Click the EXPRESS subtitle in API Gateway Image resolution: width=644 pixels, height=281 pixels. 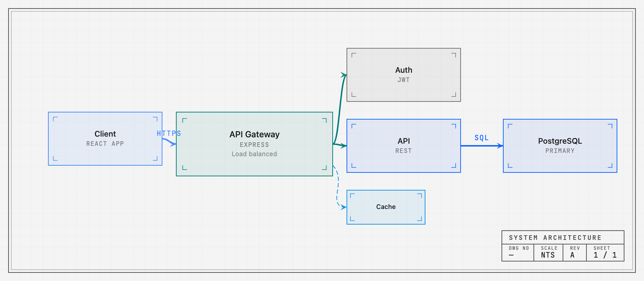254,145
